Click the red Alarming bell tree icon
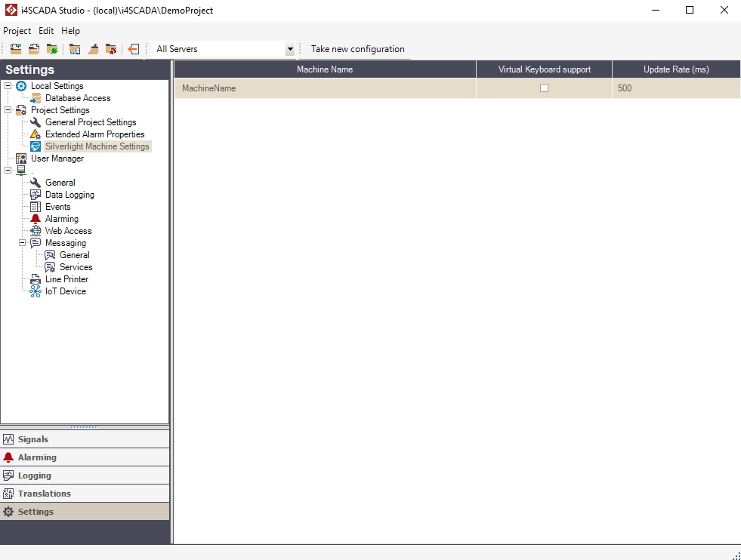The height and width of the screenshot is (560, 741). click(x=36, y=219)
